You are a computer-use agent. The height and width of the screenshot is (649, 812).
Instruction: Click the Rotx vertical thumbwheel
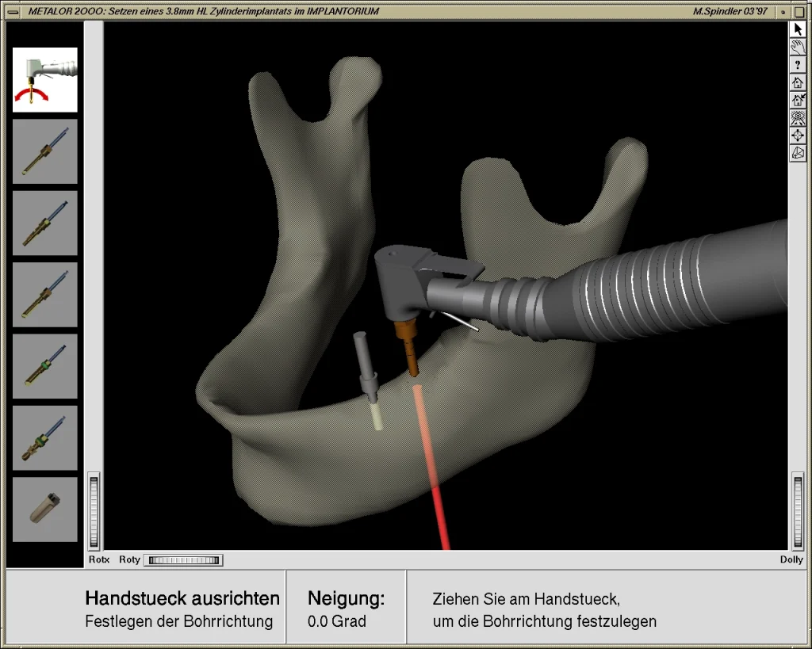pyautogui.click(x=94, y=511)
